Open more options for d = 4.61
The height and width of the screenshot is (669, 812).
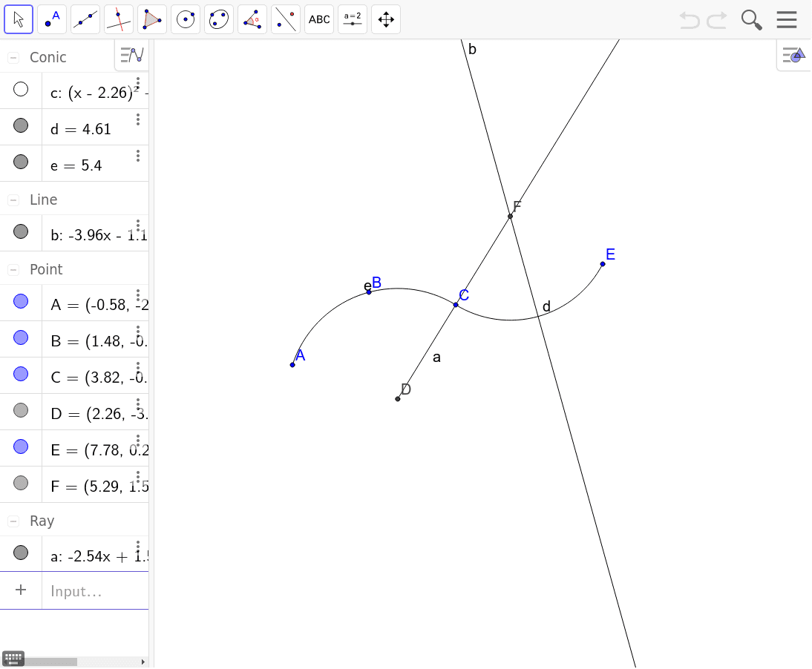click(x=138, y=119)
